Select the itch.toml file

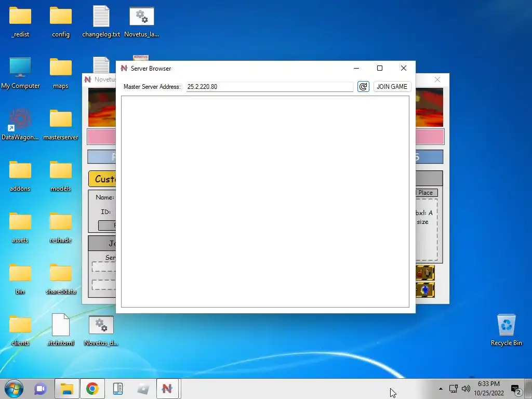[x=61, y=330]
